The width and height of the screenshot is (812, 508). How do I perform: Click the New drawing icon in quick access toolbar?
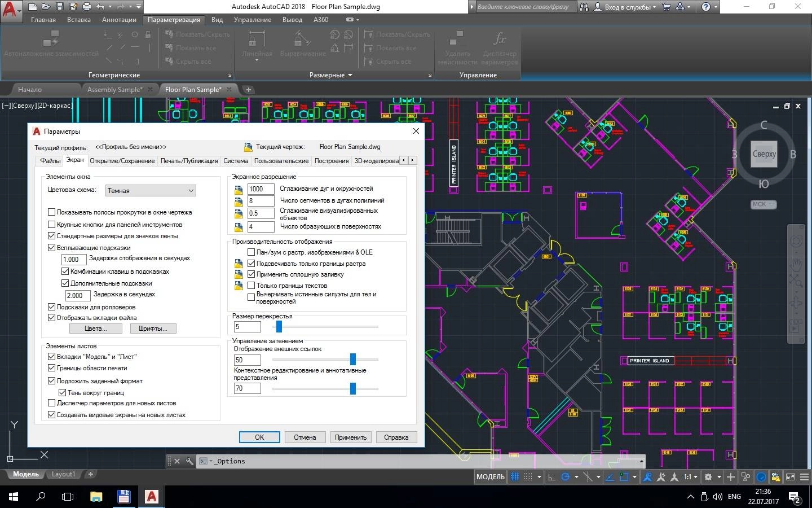tap(33, 7)
